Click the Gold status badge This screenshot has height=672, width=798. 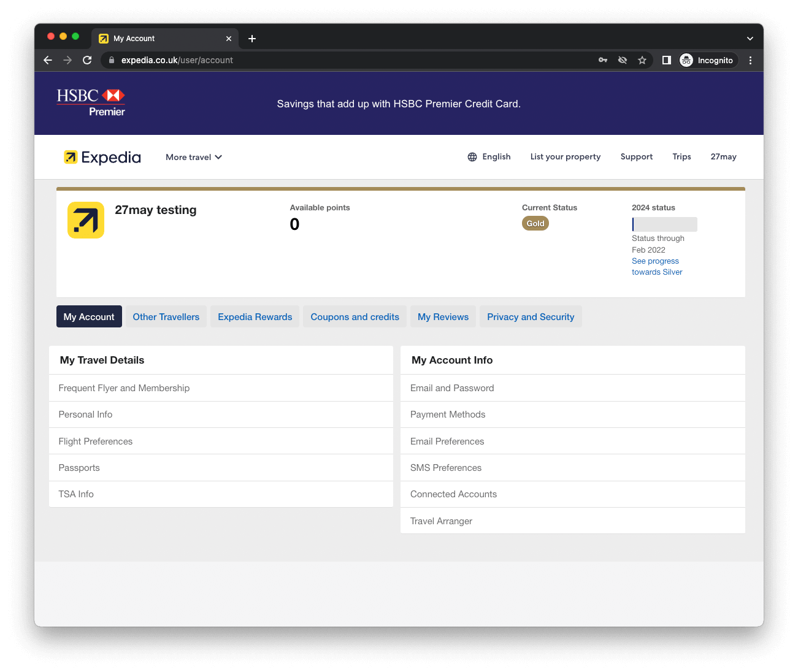pyautogui.click(x=535, y=223)
